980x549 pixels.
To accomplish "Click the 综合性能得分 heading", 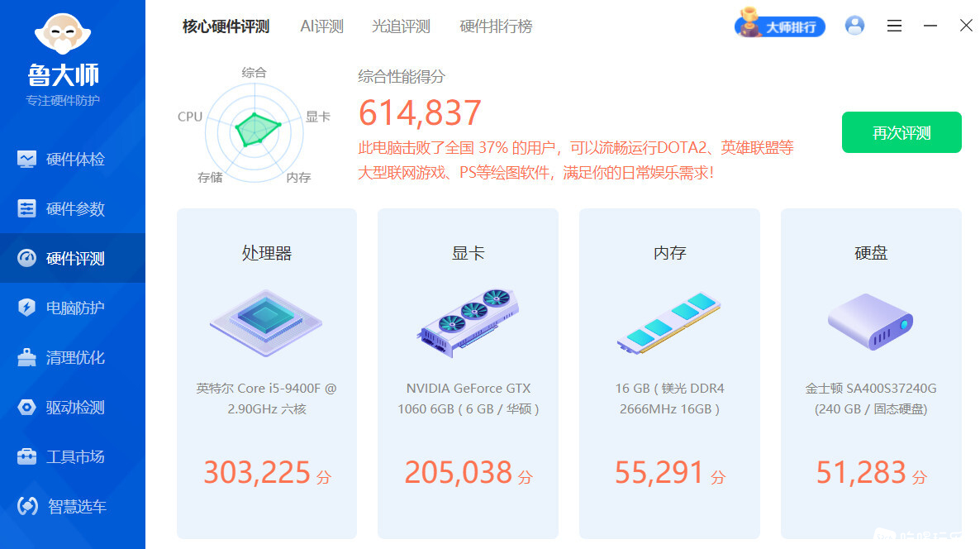I will [402, 77].
